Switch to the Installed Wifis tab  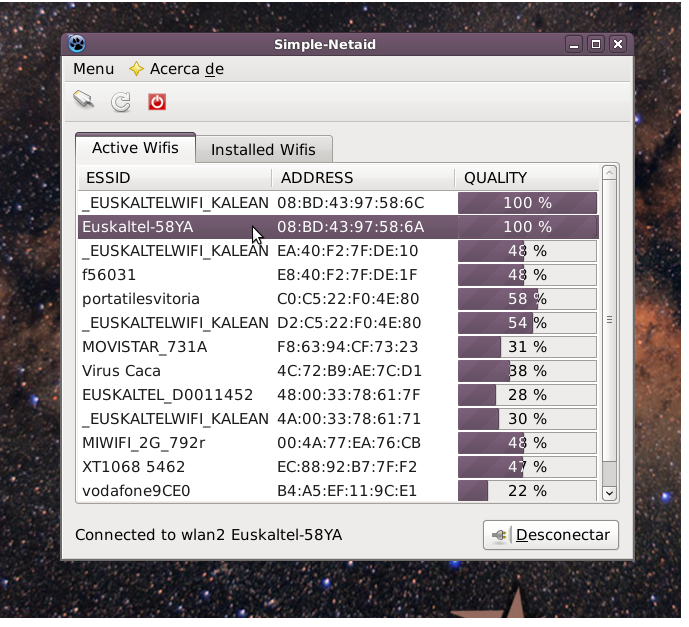pos(263,149)
